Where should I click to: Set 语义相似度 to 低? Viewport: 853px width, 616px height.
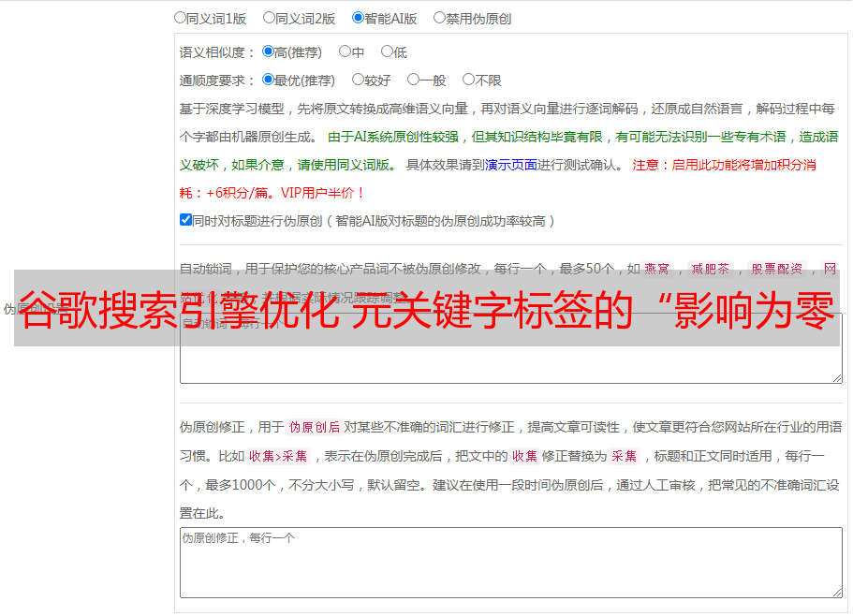pyautogui.click(x=387, y=51)
